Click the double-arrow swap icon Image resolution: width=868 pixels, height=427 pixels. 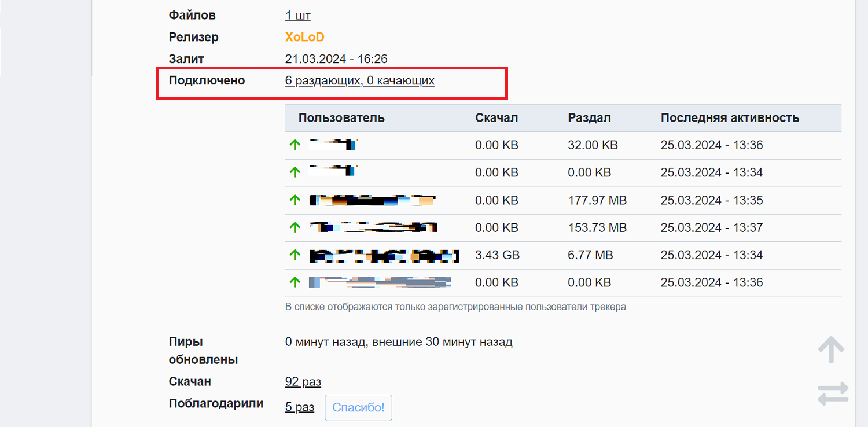(833, 393)
